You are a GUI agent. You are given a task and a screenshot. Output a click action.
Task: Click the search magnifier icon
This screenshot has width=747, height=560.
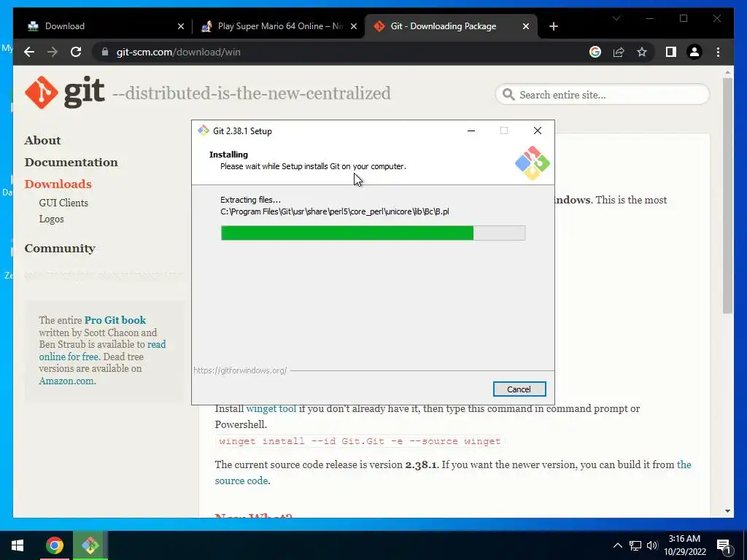click(x=508, y=94)
